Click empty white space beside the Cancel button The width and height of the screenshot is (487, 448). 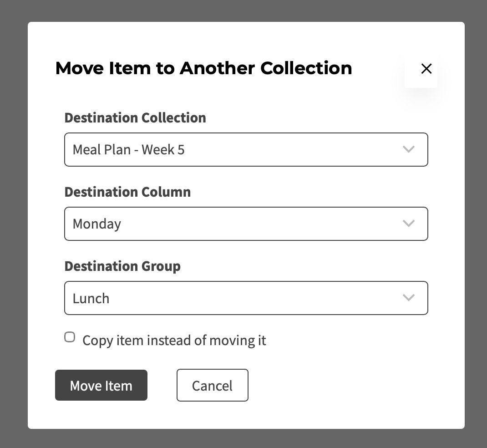click(342, 385)
